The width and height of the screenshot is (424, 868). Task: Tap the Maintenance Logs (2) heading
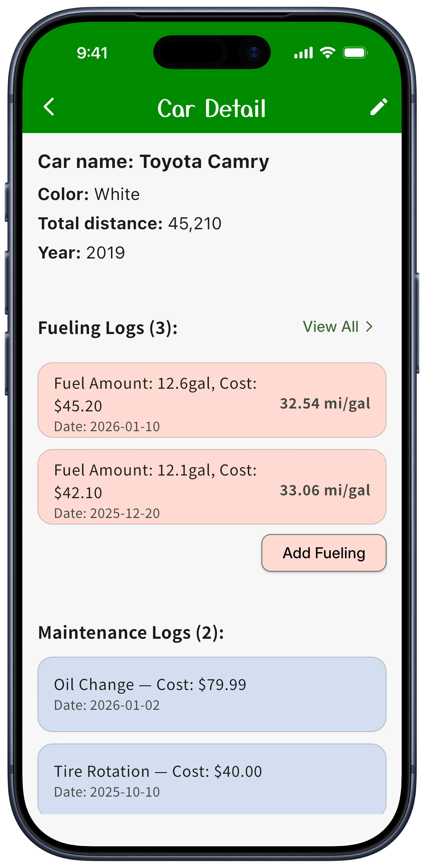coord(131,632)
